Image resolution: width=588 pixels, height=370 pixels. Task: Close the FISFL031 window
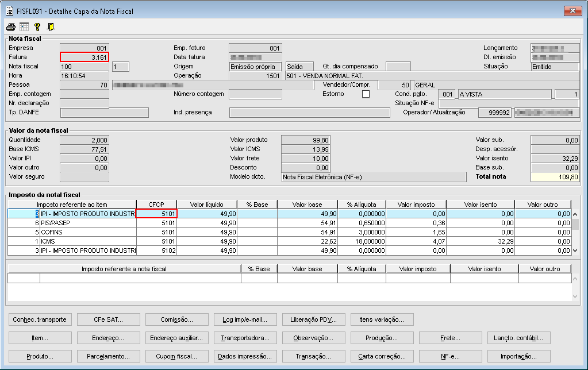tap(572, 11)
